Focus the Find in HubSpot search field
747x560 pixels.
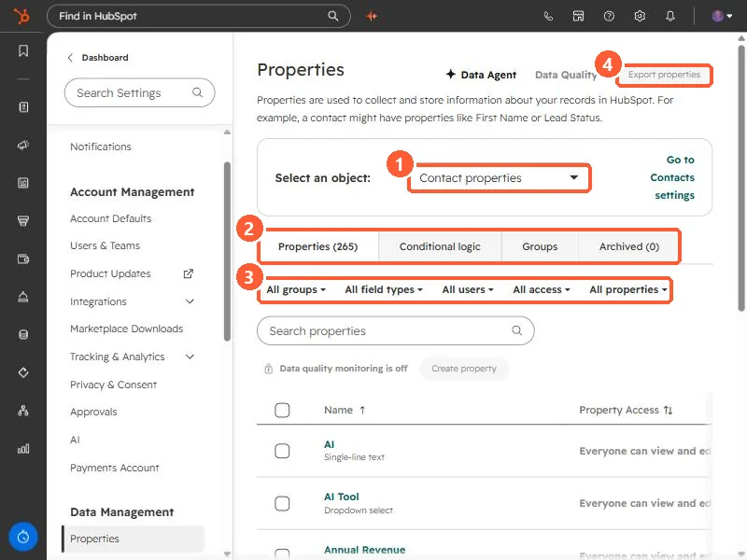click(x=199, y=16)
